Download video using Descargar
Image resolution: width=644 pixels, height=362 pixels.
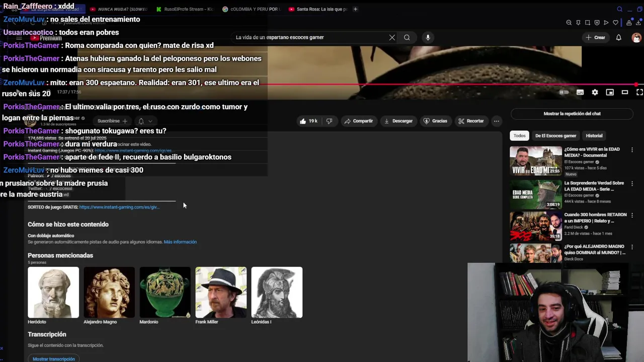(398, 121)
